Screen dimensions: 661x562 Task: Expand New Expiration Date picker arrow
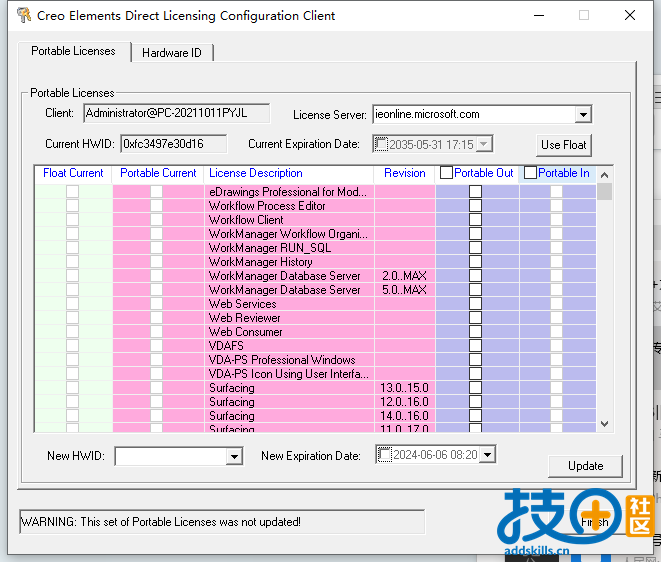488,455
